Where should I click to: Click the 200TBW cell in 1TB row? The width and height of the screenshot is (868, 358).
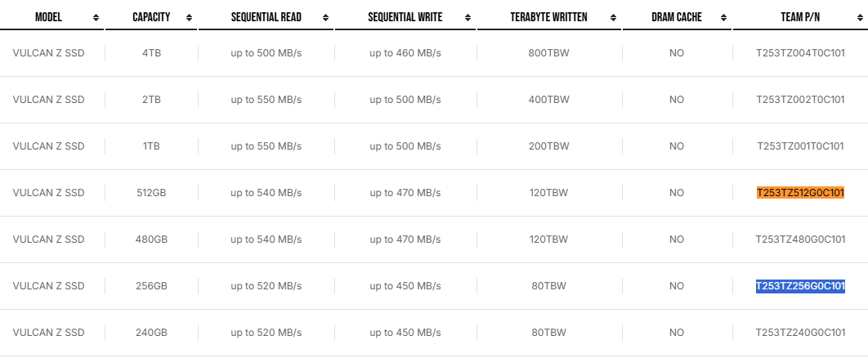(x=548, y=146)
